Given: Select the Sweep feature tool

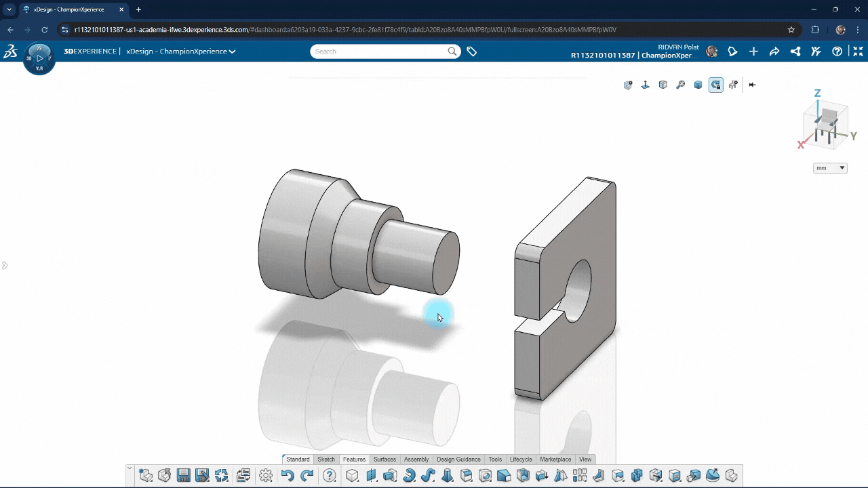Looking at the screenshot, I should (x=428, y=475).
